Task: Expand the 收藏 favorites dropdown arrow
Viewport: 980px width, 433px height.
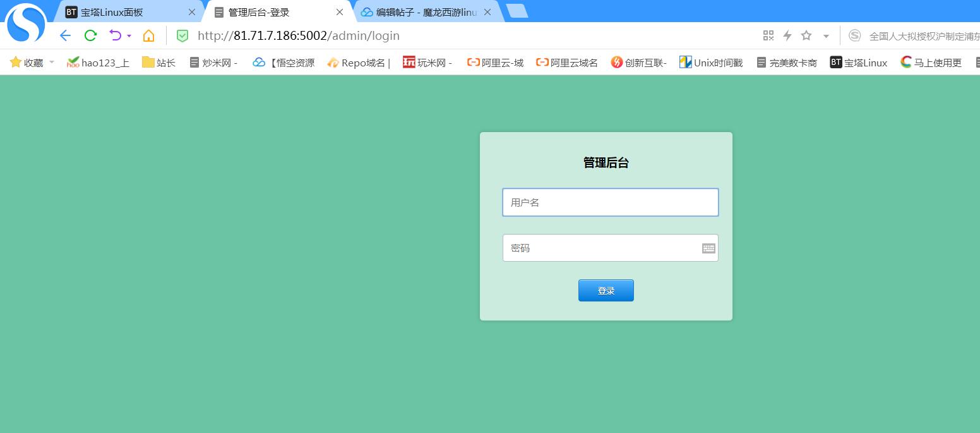Action: pos(52,62)
